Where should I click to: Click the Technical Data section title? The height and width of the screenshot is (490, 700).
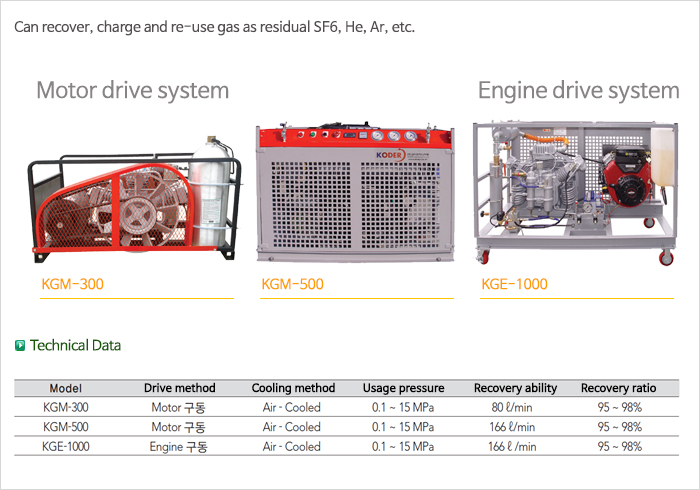(x=75, y=345)
